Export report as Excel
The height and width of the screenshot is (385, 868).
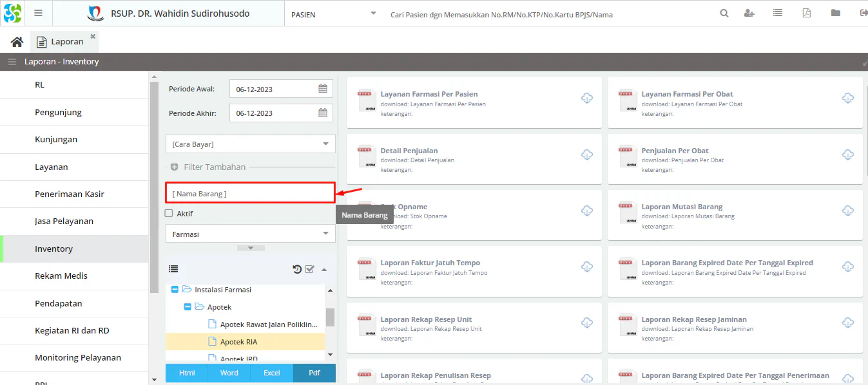click(x=272, y=373)
